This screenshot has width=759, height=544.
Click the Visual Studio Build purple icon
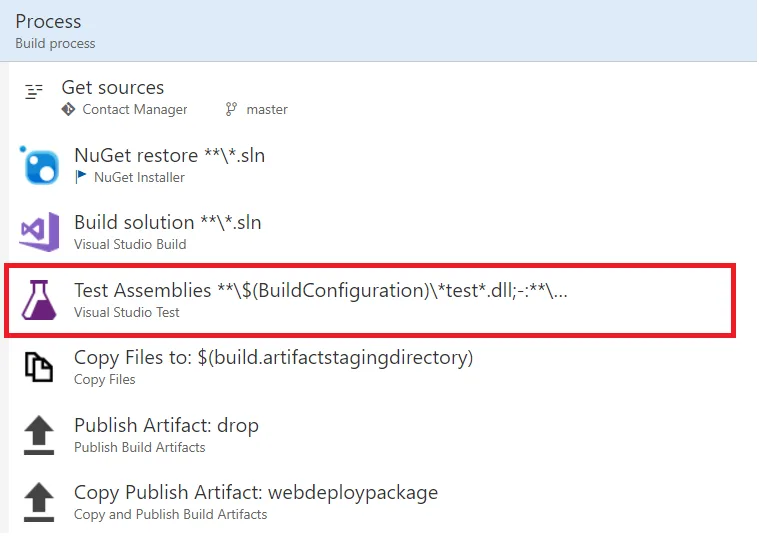pyautogui.click(x=39, y=232)
